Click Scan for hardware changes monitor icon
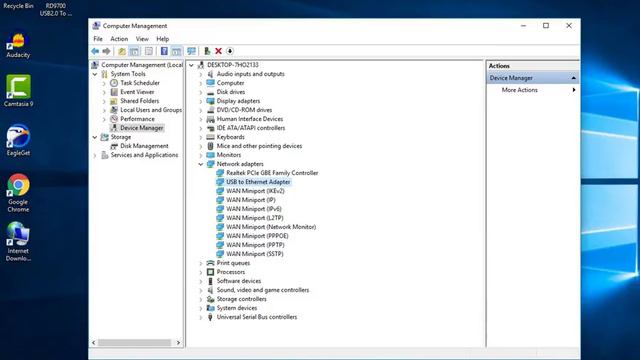The image size is (640, 360). 191,51
